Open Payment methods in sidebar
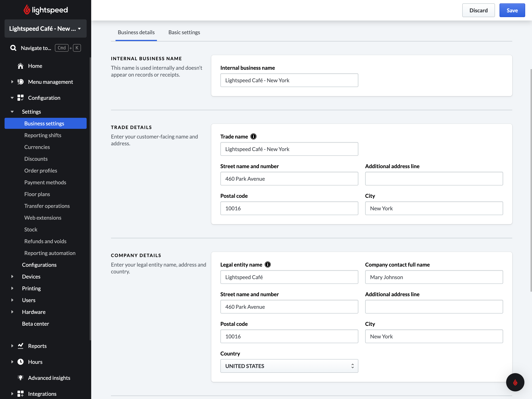 click(45, 182)
